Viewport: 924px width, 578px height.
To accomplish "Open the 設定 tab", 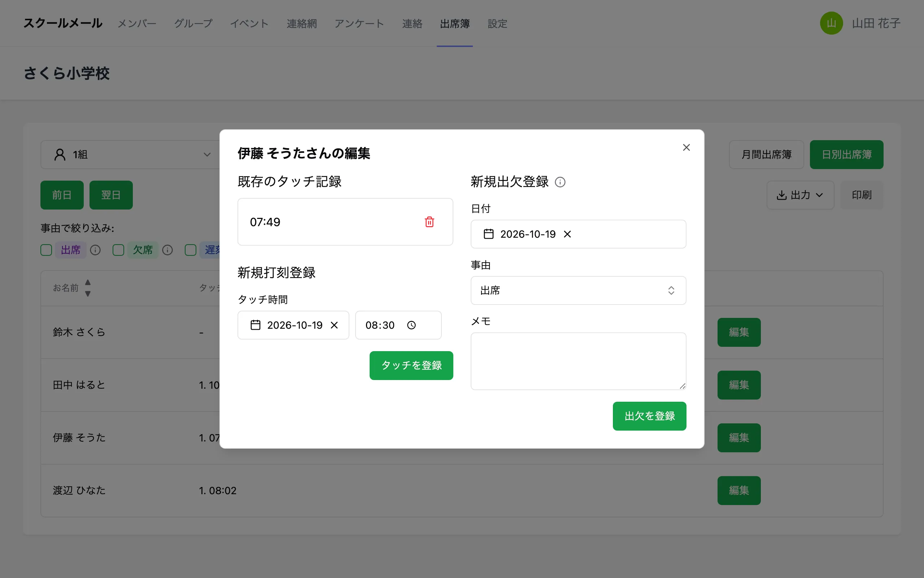I will coord(497,24).
